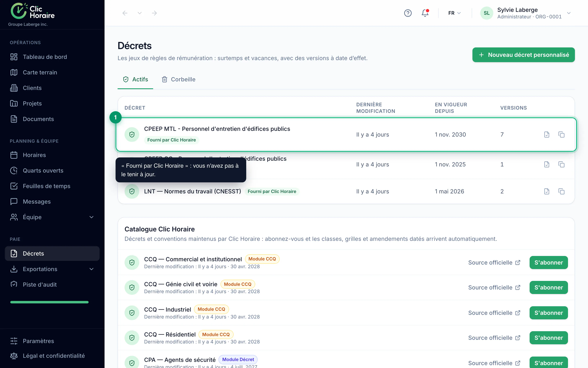The image size is (588, 368).
Task: Click the Légal et confidentialité scales icon
Action: pyautogui.click(x=14, y=356)
